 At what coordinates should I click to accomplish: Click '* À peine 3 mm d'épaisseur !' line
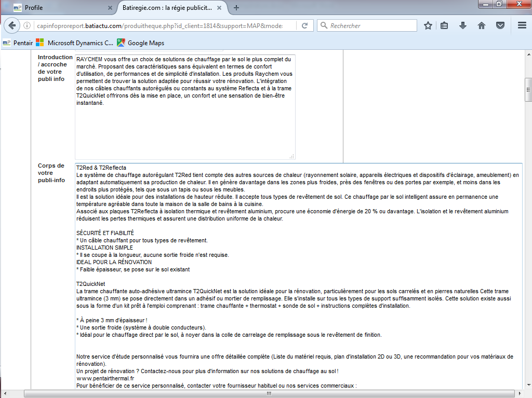pyautogui.click(x=112, y=320)
